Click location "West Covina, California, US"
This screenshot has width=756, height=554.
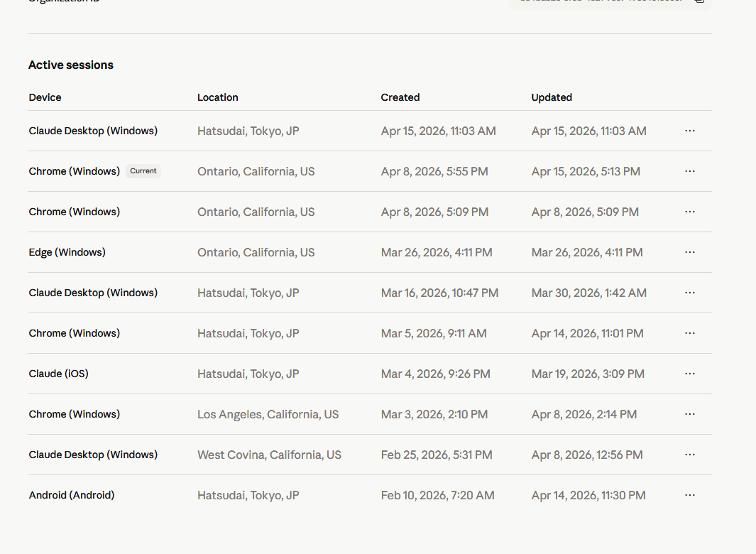point(269,455)
